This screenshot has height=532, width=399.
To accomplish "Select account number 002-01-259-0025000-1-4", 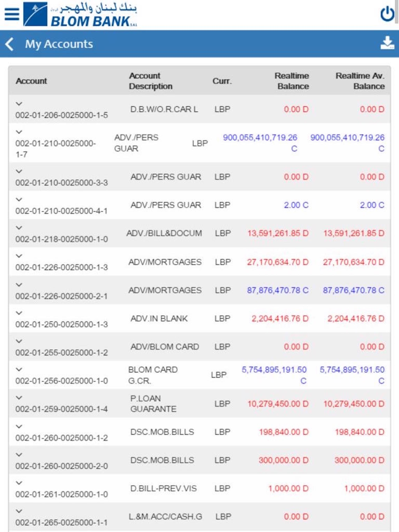I will 61,409.
